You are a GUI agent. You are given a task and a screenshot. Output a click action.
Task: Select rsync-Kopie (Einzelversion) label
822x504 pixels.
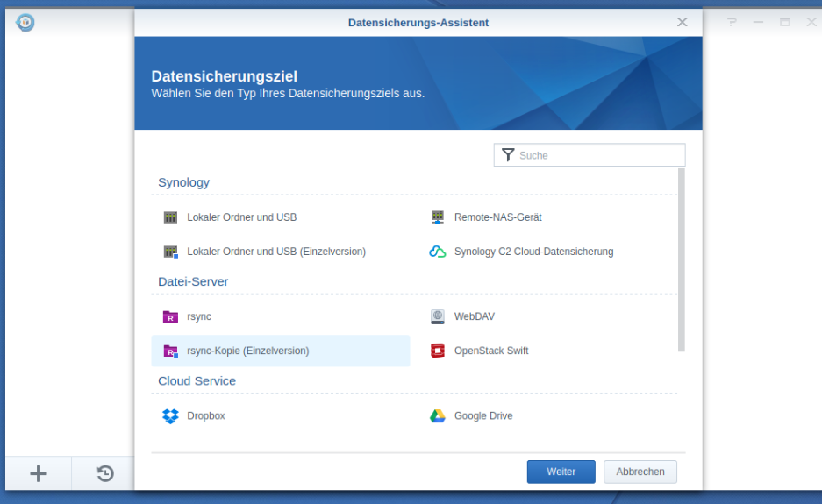(x=248, y=351)
